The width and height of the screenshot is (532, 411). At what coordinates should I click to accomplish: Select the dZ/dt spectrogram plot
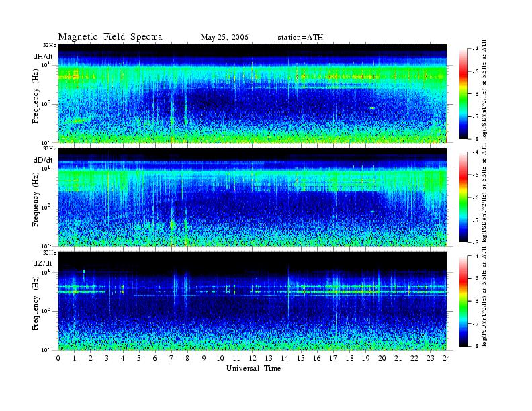[x=253, y=301]
